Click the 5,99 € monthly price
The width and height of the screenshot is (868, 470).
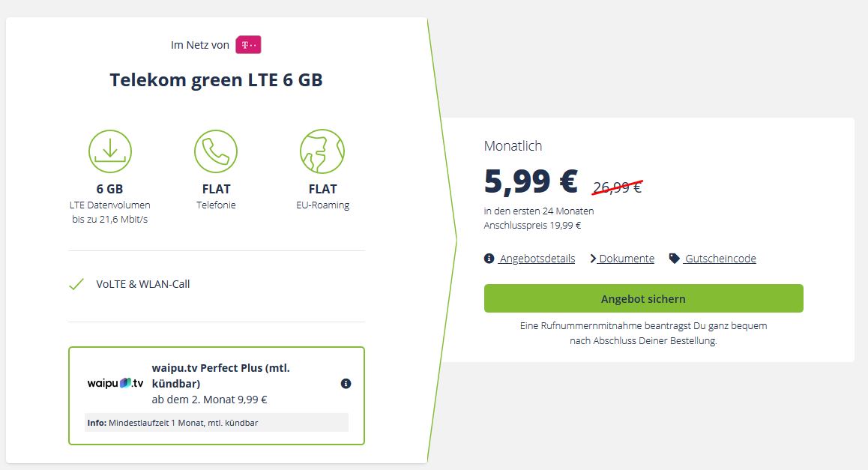tap(531, 181)
